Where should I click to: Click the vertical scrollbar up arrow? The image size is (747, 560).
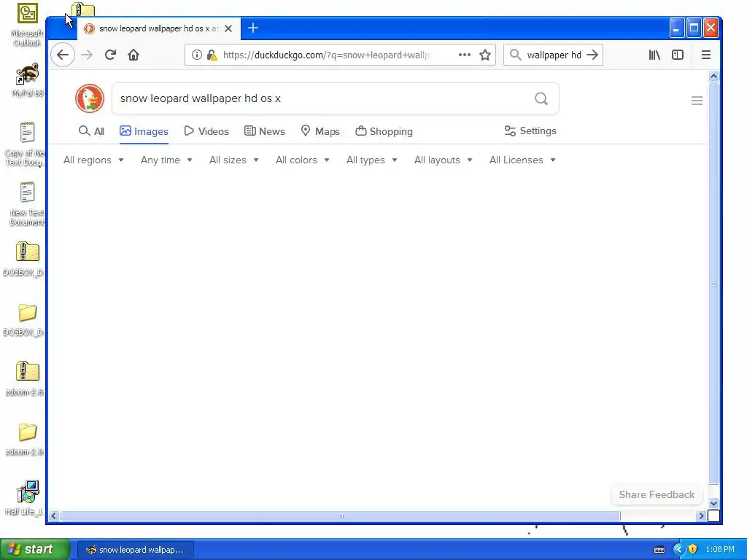click(713, 76)
